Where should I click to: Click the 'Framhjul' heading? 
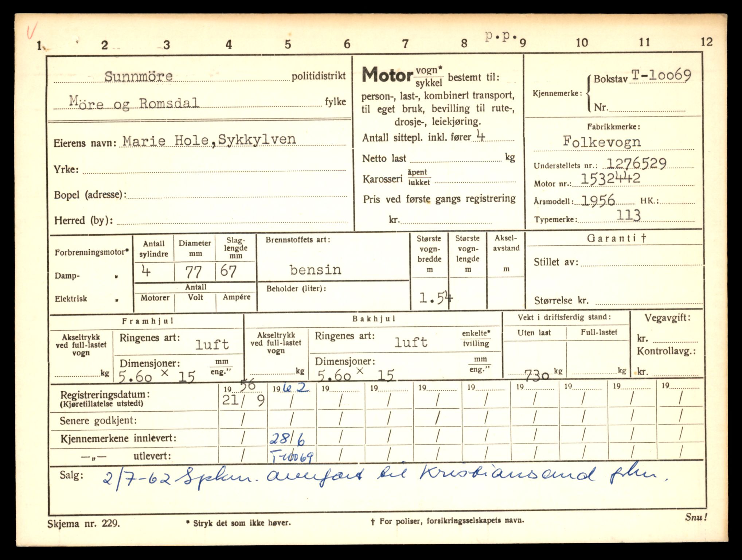[148, 321]
